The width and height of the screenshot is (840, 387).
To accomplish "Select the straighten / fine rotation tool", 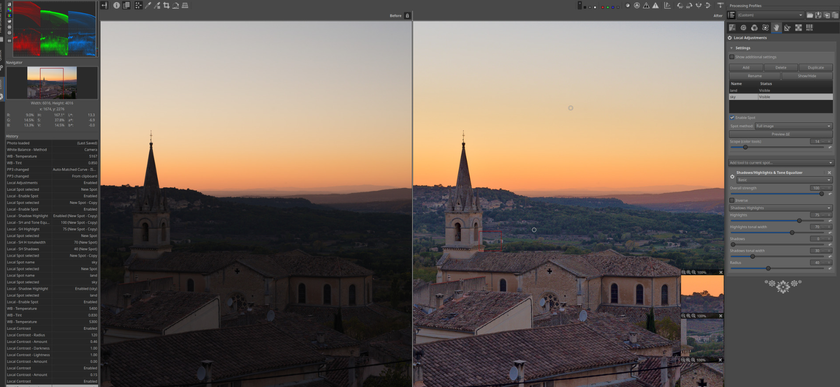I will tap(176, 5).
